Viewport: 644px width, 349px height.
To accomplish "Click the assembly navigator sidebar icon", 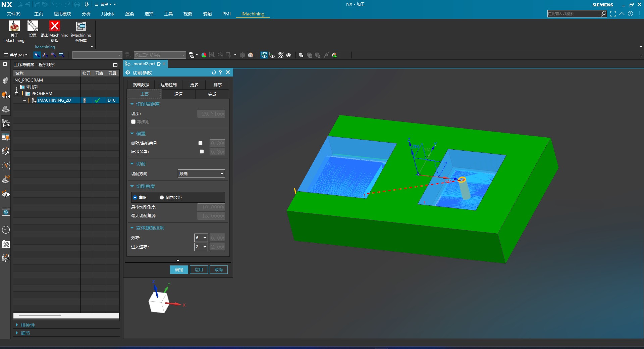I will pos(6,81).
